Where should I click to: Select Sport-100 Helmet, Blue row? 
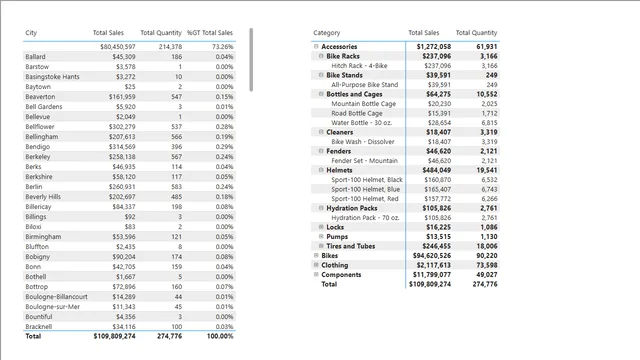(x=405, y=189)
